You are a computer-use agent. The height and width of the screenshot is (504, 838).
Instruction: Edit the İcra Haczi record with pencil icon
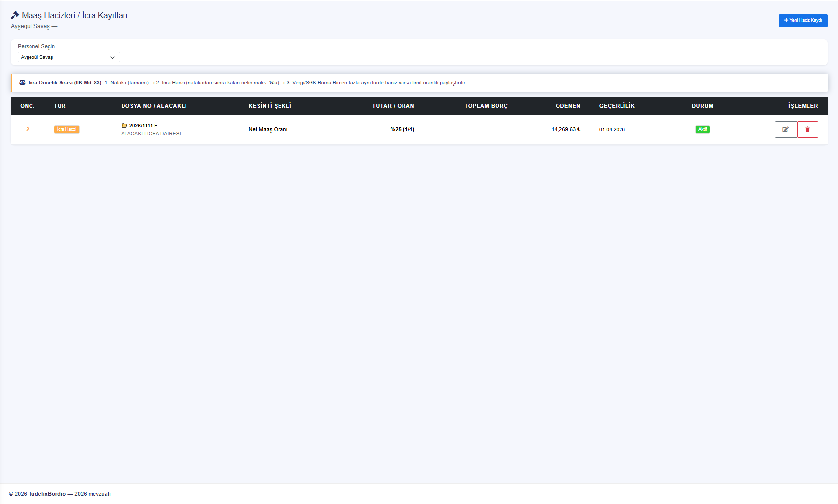[x=785, y=129]
